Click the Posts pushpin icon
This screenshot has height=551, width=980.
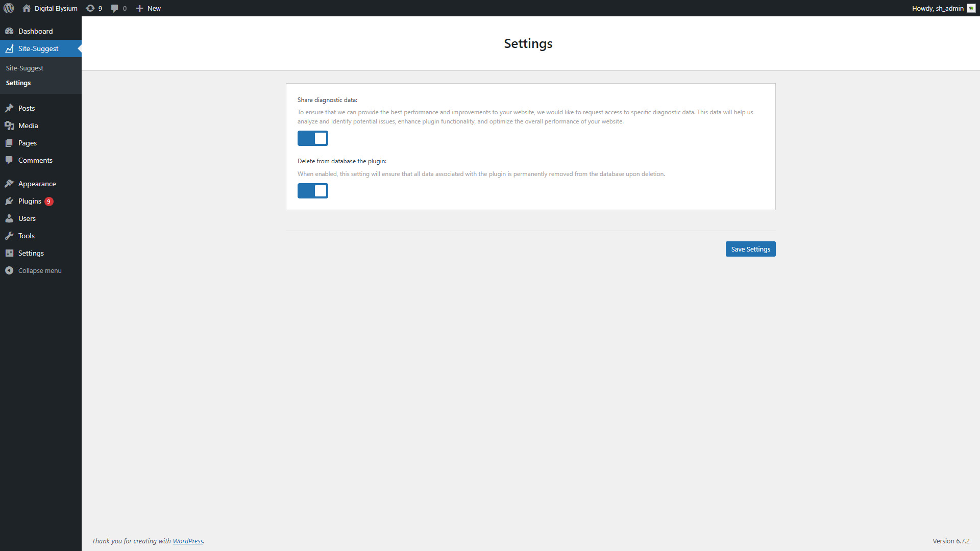pos(9,108)
